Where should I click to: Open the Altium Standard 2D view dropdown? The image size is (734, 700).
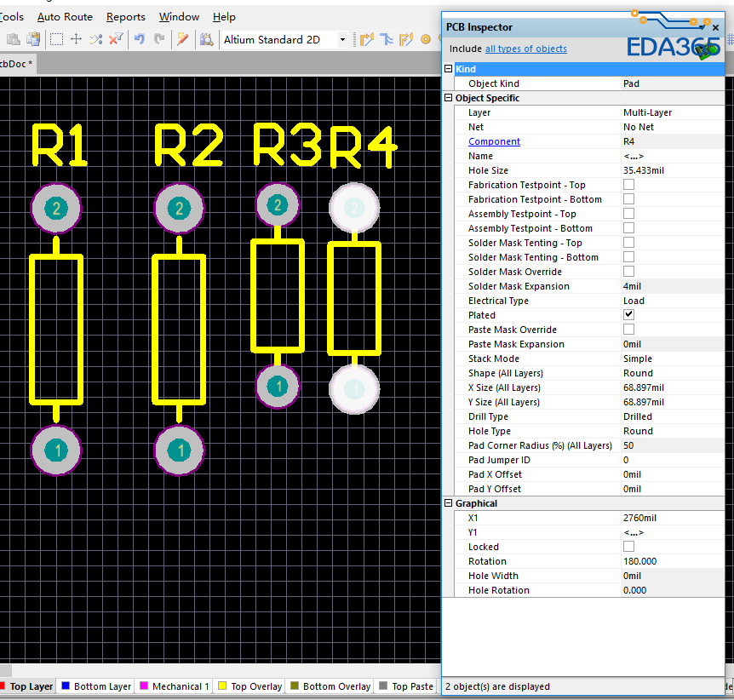tap(342, 39)
